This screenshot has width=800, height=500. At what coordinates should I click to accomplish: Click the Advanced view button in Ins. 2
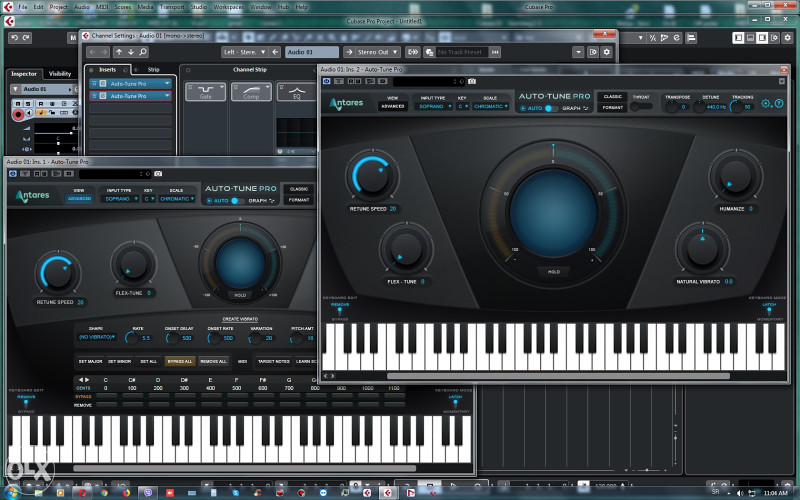click(x=392, y=106)
